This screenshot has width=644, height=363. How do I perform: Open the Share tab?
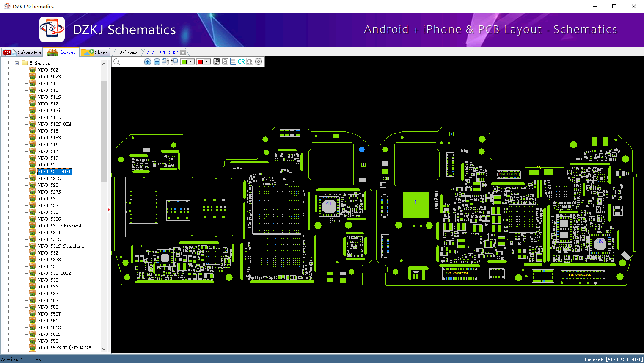(x=94, y=53)
